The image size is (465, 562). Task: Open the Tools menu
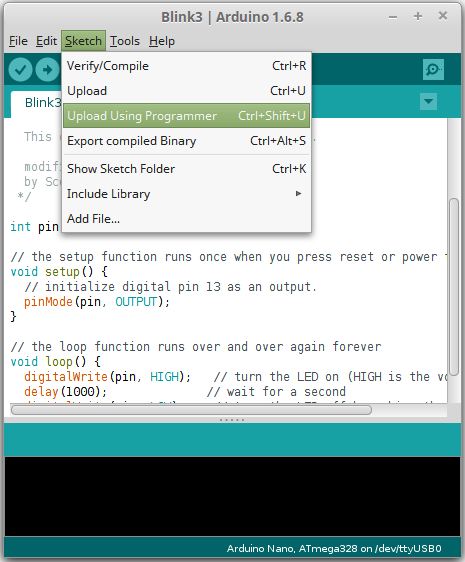tap(124, 41)
